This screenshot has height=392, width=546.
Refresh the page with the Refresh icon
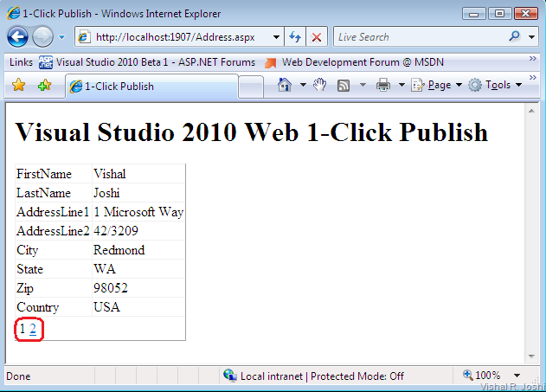[295, 37]
